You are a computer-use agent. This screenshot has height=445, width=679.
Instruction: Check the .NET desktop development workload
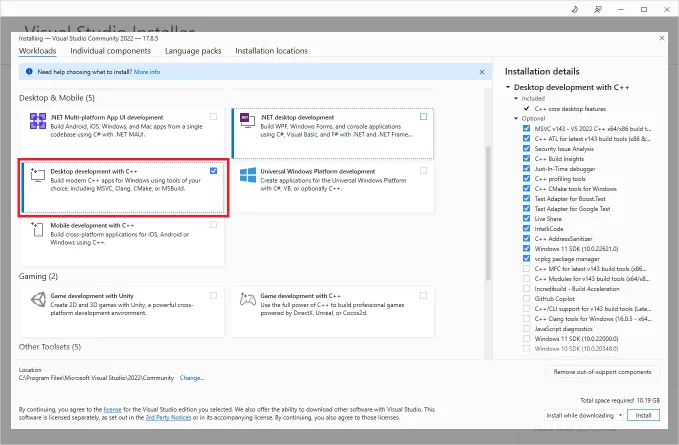click(x=424, y=116)
